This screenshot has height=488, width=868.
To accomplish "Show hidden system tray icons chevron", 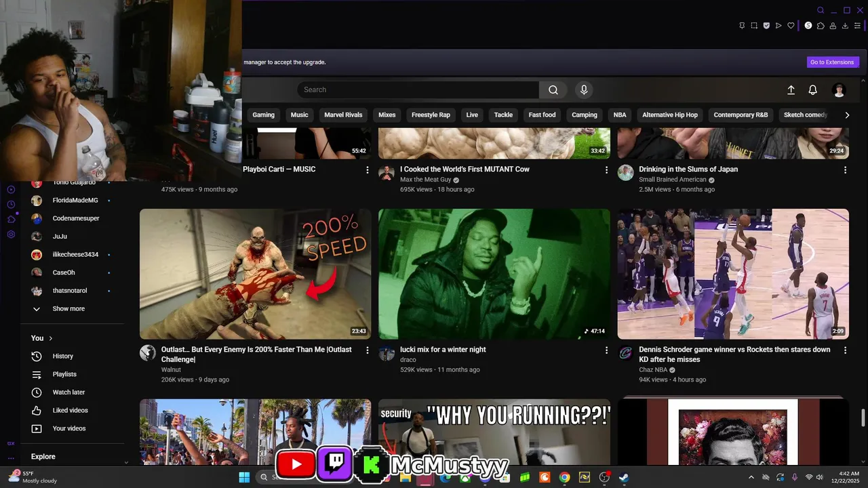I will (x=751, y=478).
